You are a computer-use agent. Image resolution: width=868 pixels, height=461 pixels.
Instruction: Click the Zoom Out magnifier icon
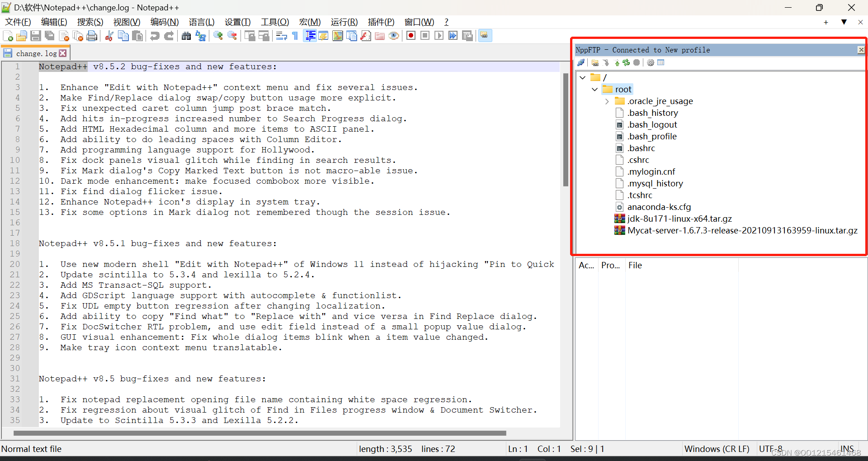click(232, 36)
